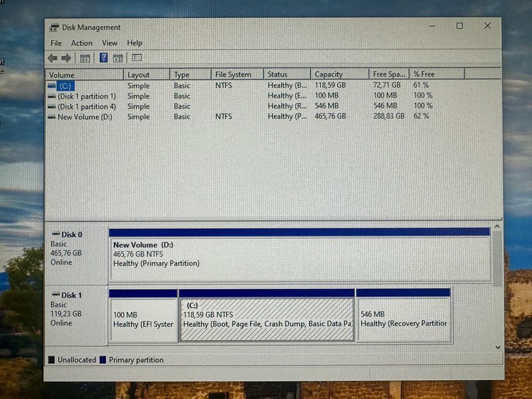Open the Help menu

coord(135,43)
